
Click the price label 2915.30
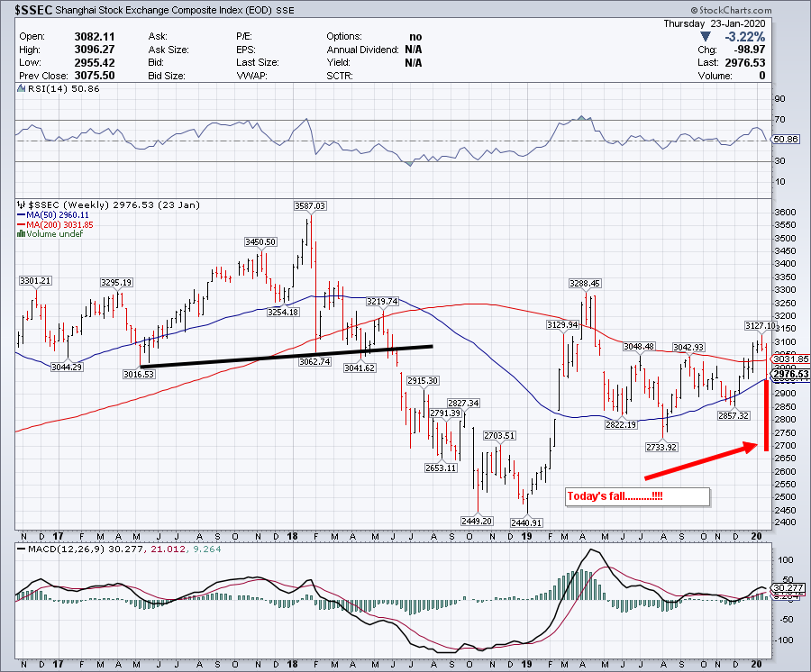[423, 380]
